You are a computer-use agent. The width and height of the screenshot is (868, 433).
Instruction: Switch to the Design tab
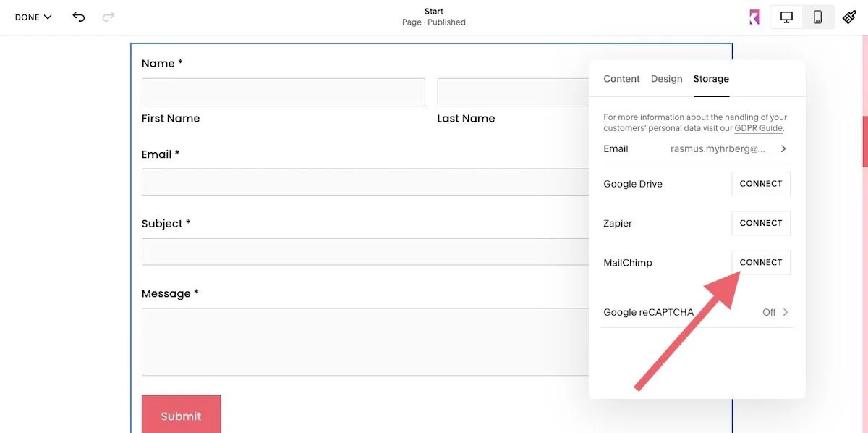click(x=666, y=78)
